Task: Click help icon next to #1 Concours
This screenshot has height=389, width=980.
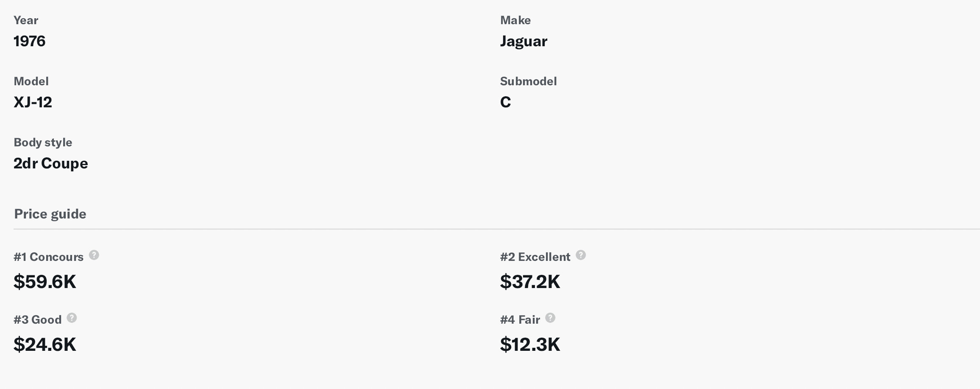Action: [94, 255]
